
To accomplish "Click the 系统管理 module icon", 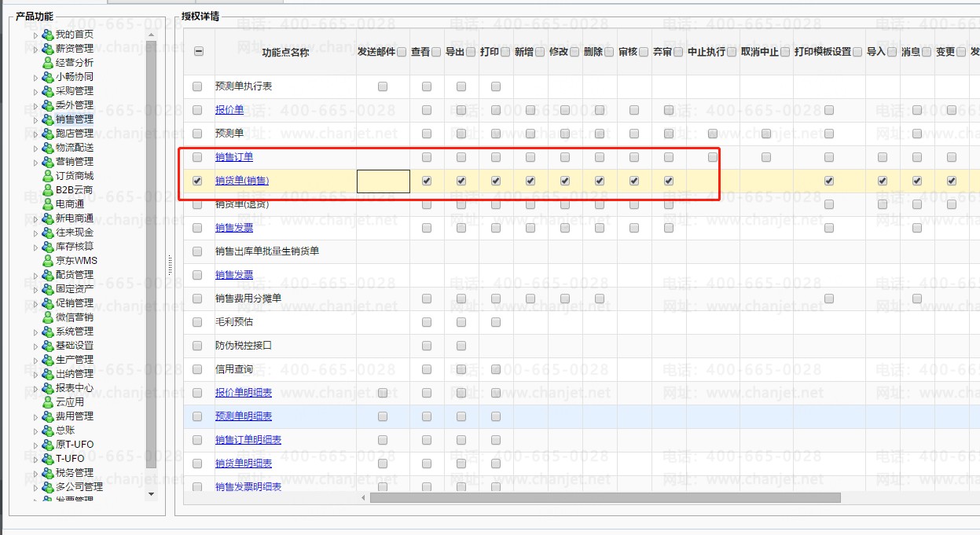I will click(48, 332).
